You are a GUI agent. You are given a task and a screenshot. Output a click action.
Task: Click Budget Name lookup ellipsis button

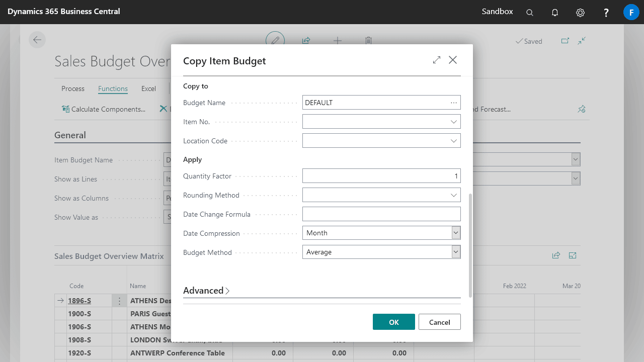tap(454, 103)
